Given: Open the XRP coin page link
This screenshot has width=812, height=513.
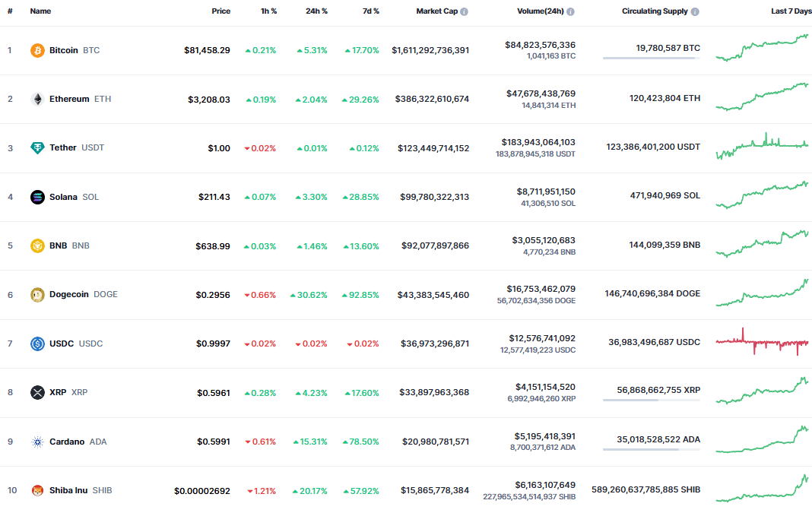Looking at the screenshot, I should click(58, 392).
